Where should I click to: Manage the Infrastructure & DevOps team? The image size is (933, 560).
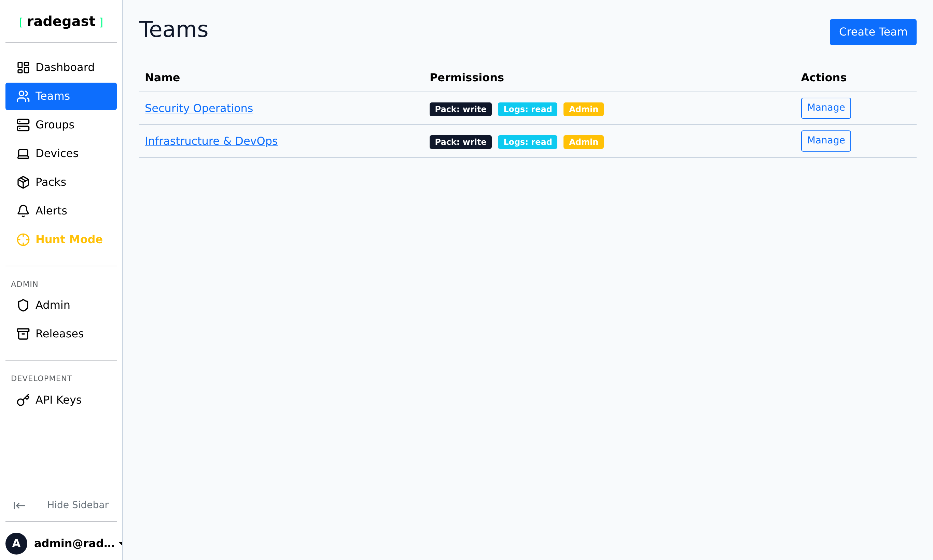826,141
